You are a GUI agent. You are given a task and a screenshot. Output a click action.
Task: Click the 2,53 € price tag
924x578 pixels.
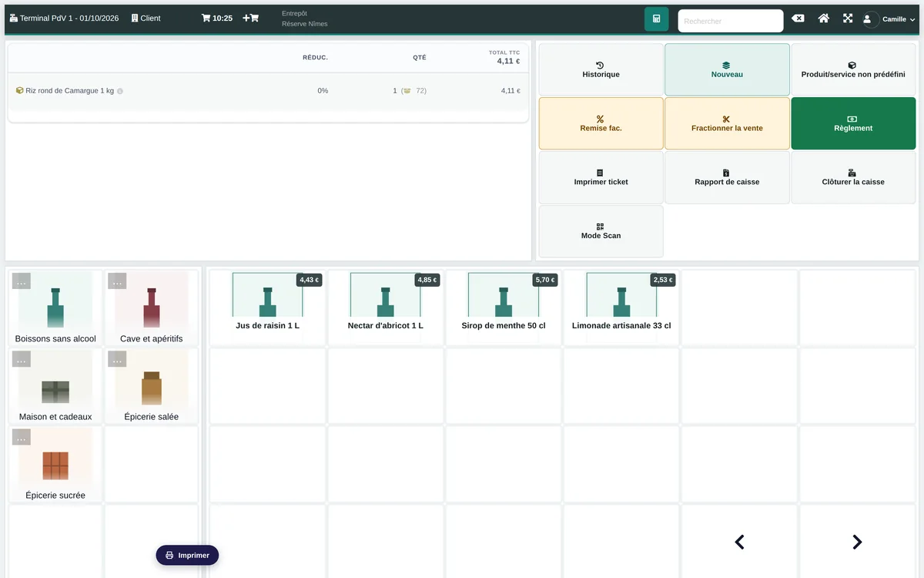coord(663,280)
